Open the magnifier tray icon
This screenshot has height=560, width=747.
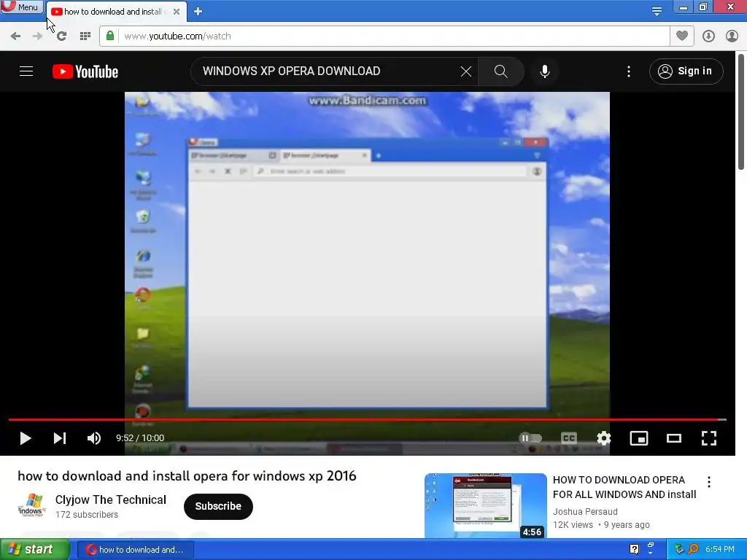[x=693, y=550]
